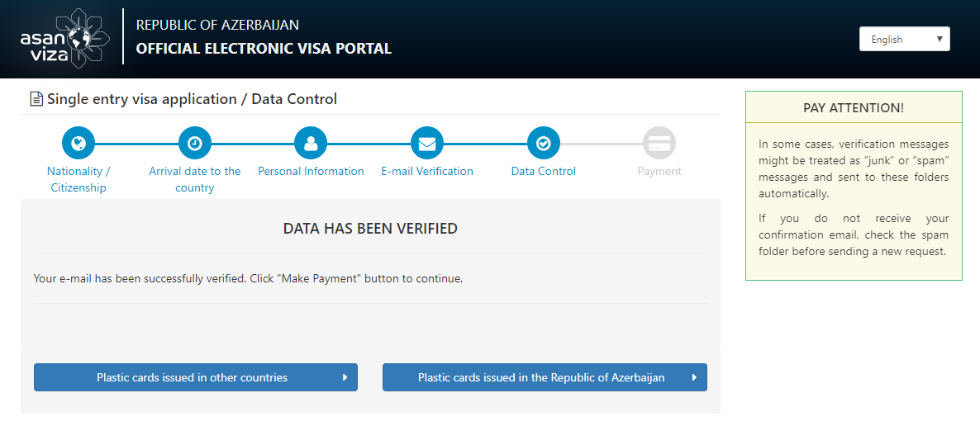
Task: Choose Plastic cards issued in other countries
Action: tap(196, 377)
